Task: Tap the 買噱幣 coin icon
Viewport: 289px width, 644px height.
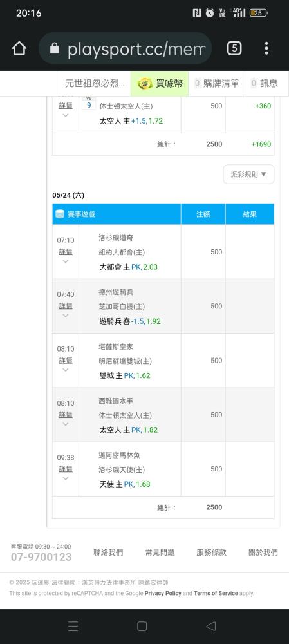Action: [x=145, y=84]
